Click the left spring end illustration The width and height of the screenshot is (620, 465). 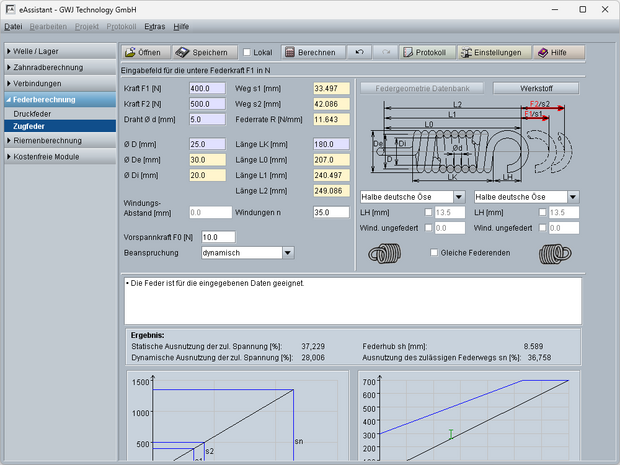click(x=385, y=254)
